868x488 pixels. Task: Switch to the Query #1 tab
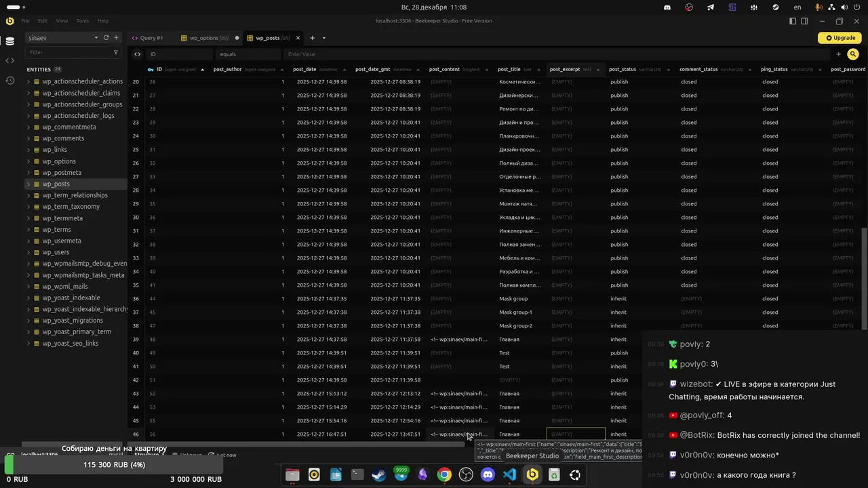tap(148, 38)
